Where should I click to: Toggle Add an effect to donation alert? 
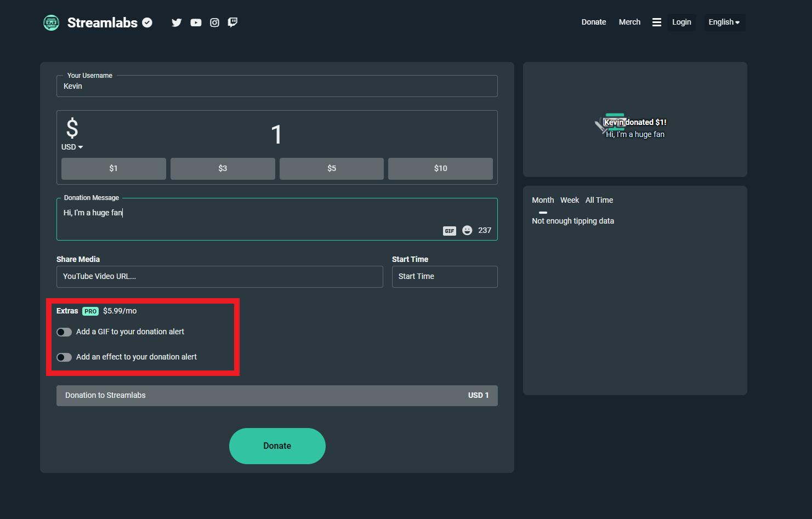tap(64, 357)
